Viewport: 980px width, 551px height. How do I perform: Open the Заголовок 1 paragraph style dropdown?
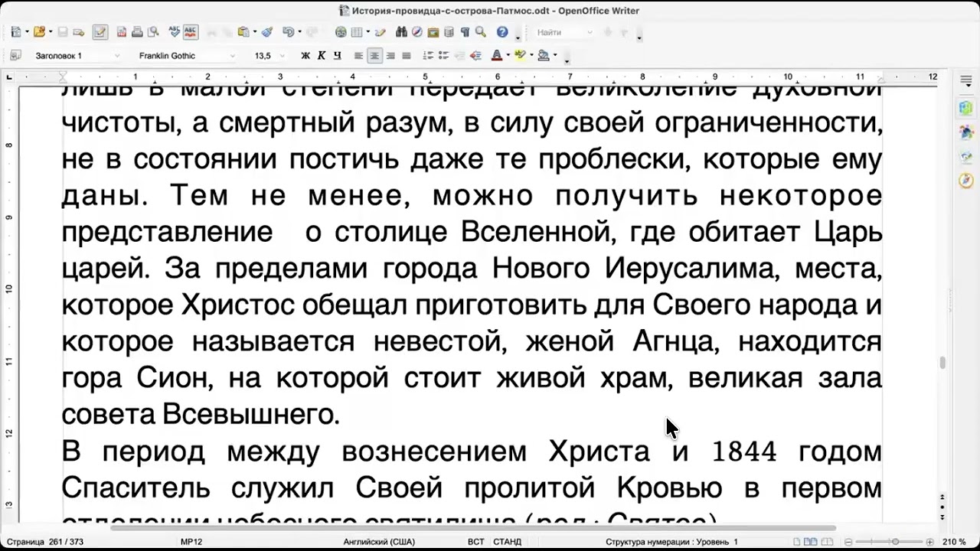(x=117, y=56)
